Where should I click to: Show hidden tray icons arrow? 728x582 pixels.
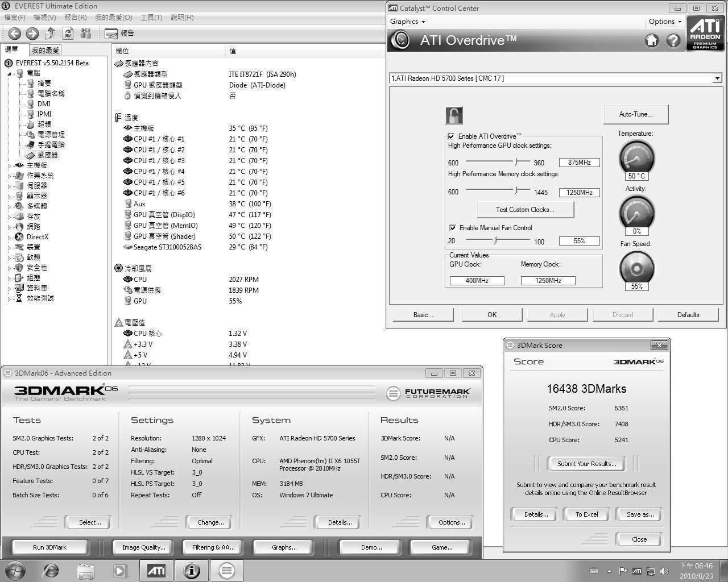tap(609, 571)
